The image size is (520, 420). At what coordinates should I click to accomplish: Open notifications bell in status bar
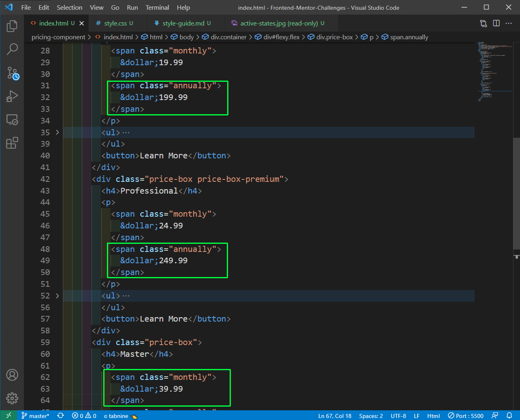pyautogui.click(x=509, y=416)
